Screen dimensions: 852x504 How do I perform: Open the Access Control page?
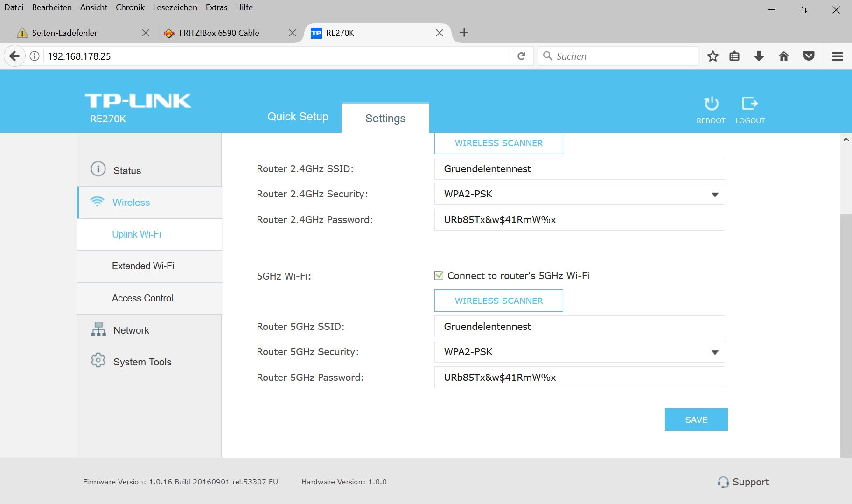coord(149,298)
